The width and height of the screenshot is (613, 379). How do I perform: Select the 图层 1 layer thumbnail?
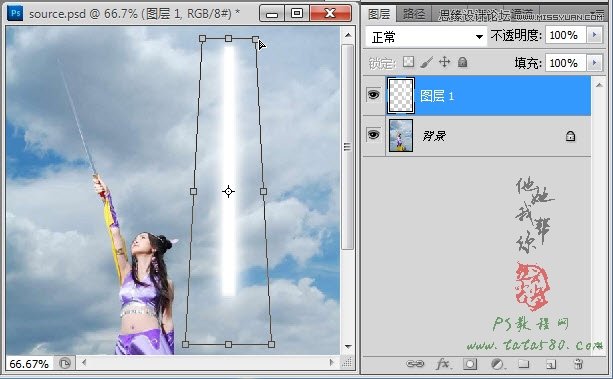[401, 96]
